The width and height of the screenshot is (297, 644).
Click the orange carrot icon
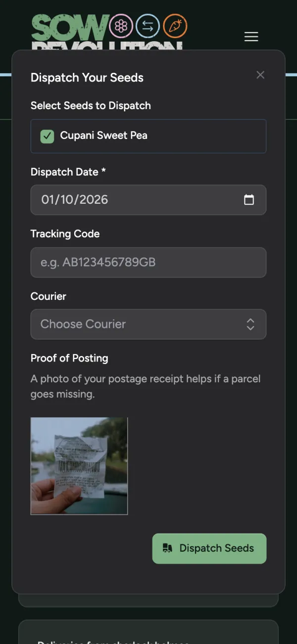click(x=175, y=26)
